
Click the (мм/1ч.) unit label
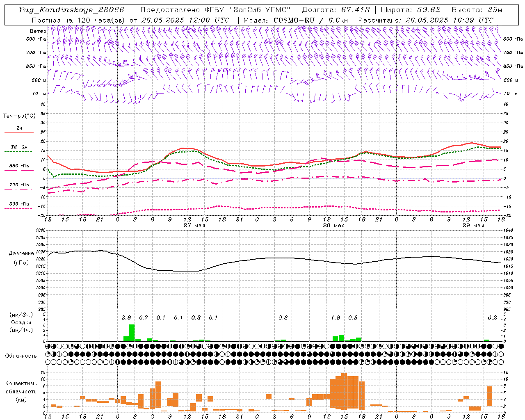click(21, 330)
